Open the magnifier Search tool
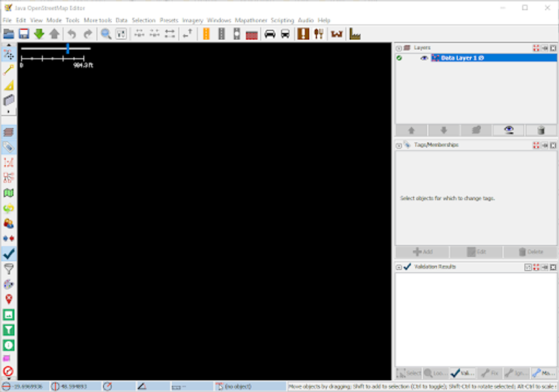The height and width of the screenshot is (392, 559). click(x=106, y=34)
